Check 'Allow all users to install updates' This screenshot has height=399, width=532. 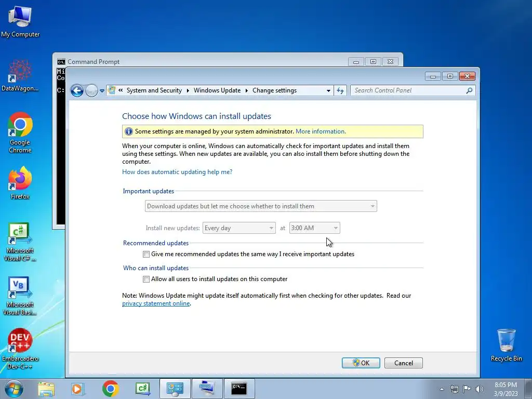146,279
